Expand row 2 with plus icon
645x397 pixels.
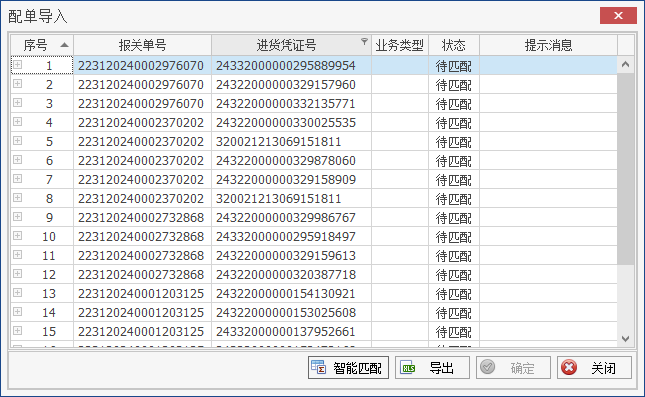coord(17,84)
